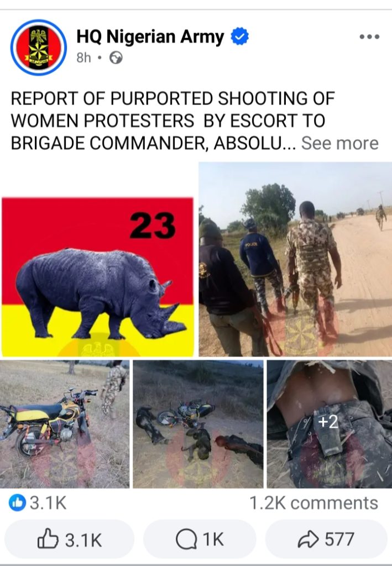392x566 pixels.
Task: Click the share arrow icon
Action: tap(309, 539)
